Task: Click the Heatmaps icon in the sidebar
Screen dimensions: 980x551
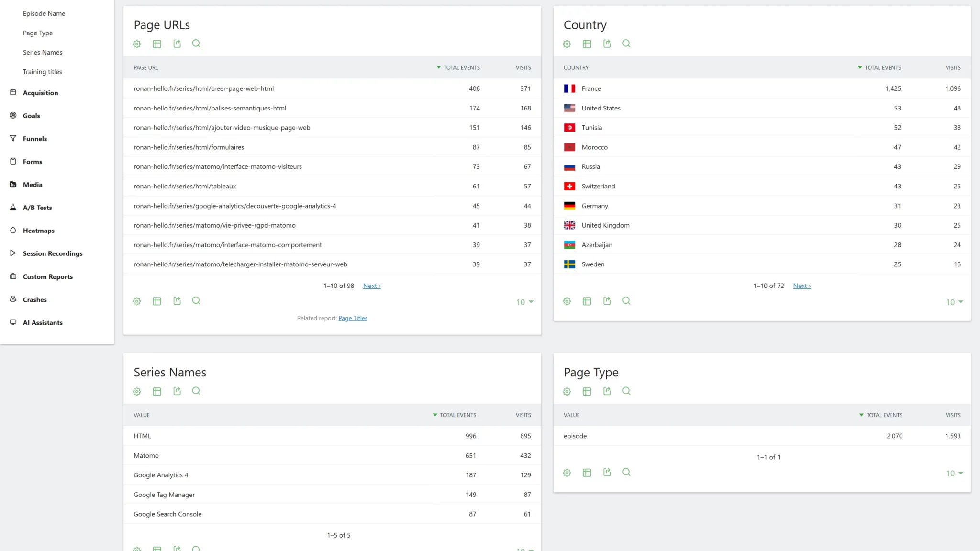Action: point(13,231)
